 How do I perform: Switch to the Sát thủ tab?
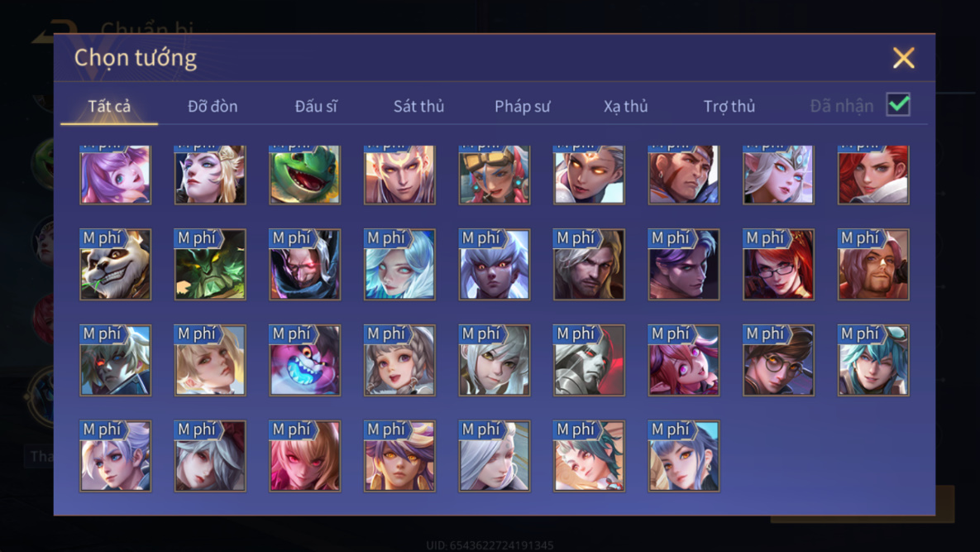coord(418,106)
